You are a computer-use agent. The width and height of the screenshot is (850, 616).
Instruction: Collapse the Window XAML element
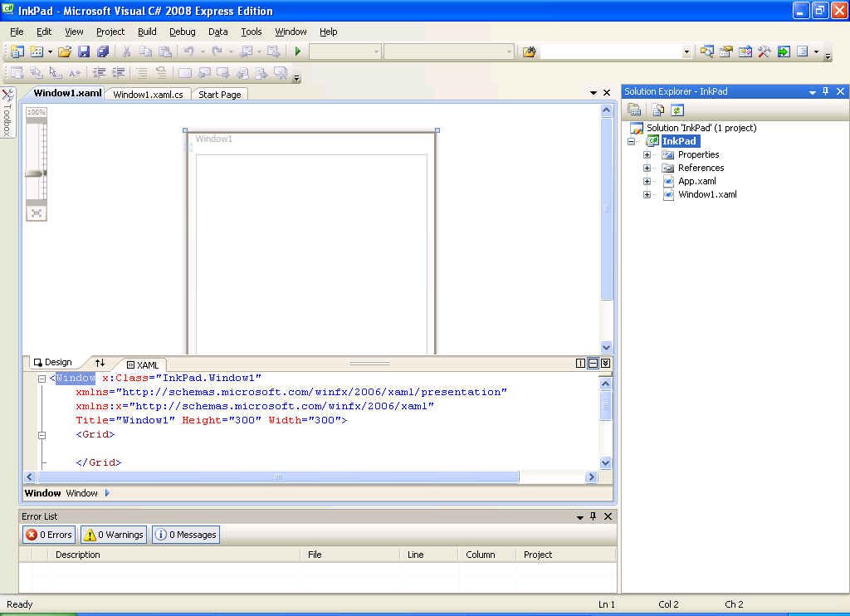pyautogui.click(x=42, y=379)
